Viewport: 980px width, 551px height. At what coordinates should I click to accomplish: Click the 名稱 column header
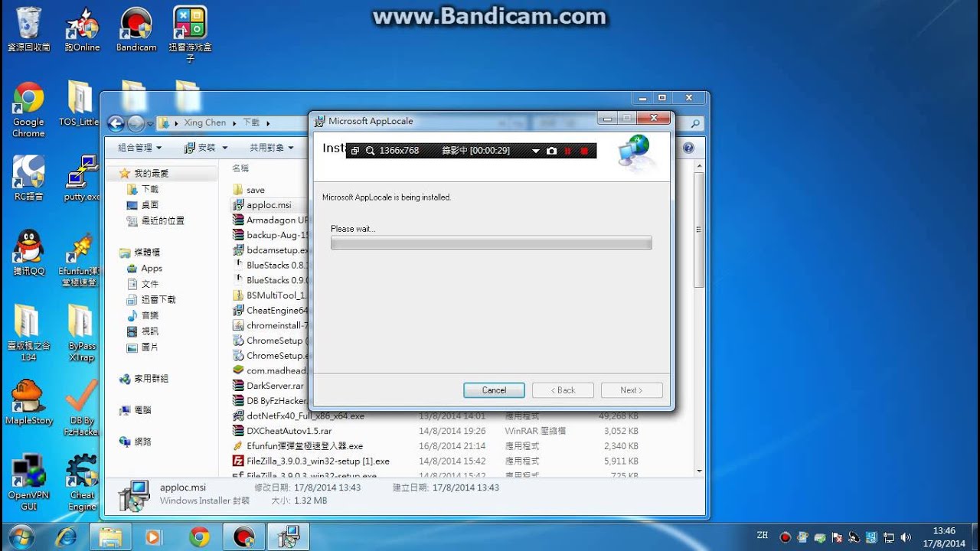coord(240,168)
